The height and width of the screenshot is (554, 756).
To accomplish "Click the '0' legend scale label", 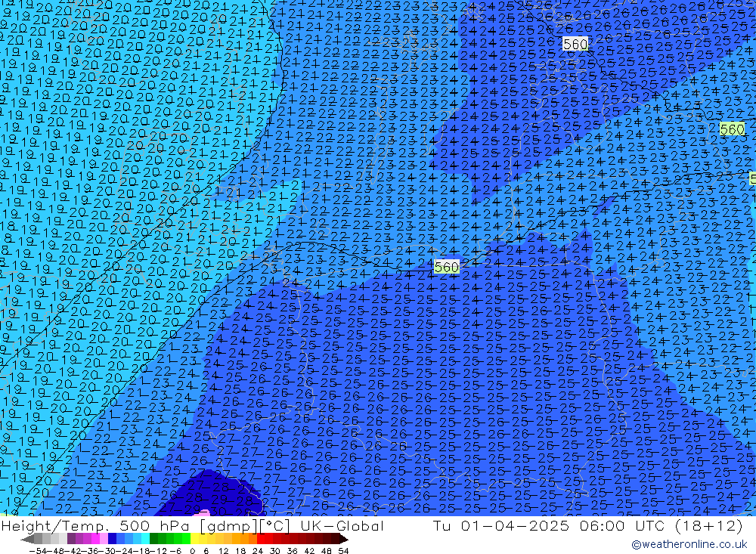I will coord(192,551).
